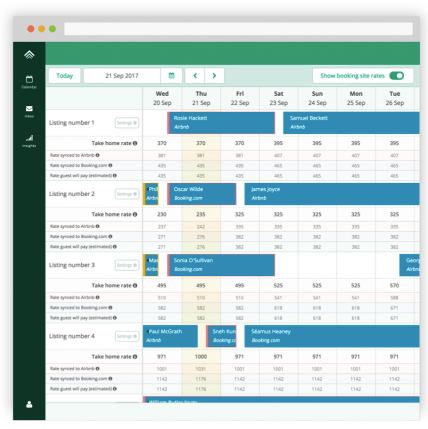This screenshot has height=429, width=428.
Task: Click the Listing number 3 label
Action: [x=72, y=265]
